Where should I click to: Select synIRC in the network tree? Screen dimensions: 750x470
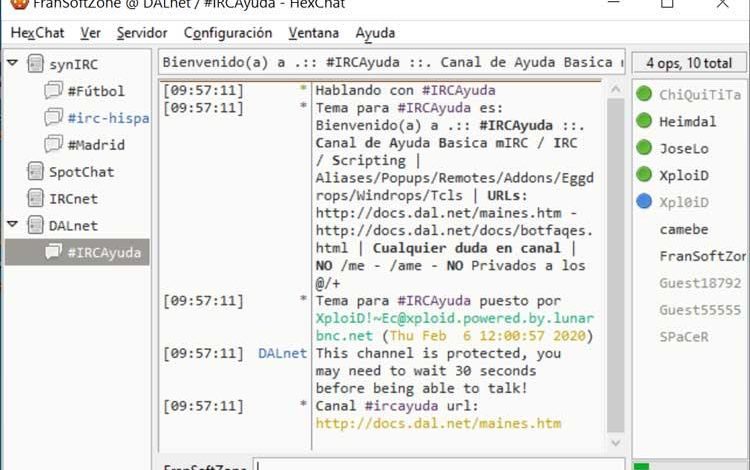(x=73, y=65)
